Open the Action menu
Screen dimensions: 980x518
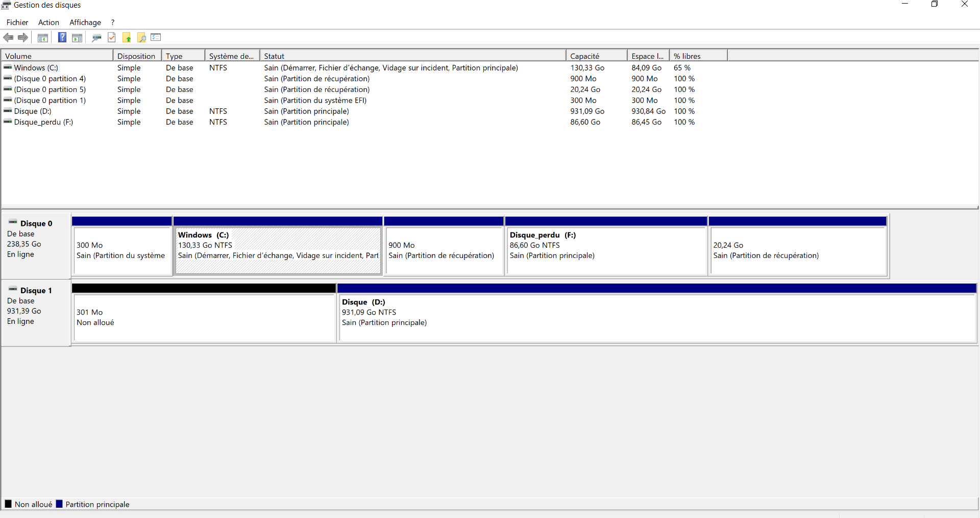pos(48,22)
